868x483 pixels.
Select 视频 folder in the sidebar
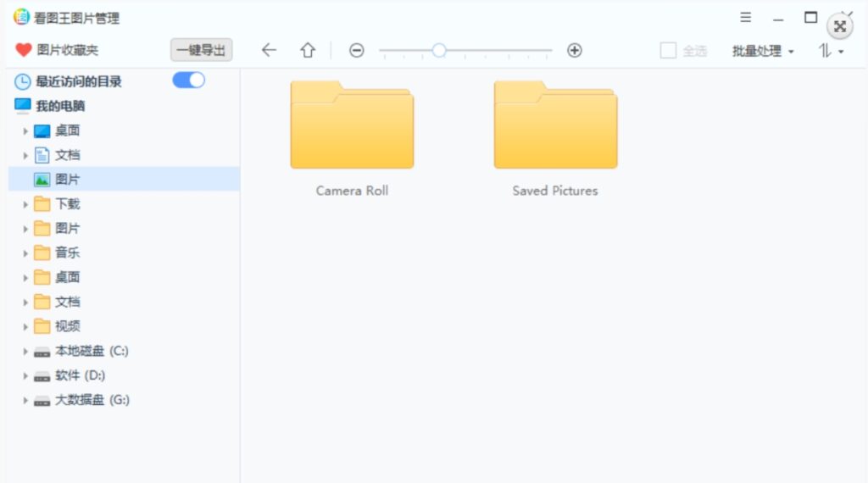click(68, 326)
